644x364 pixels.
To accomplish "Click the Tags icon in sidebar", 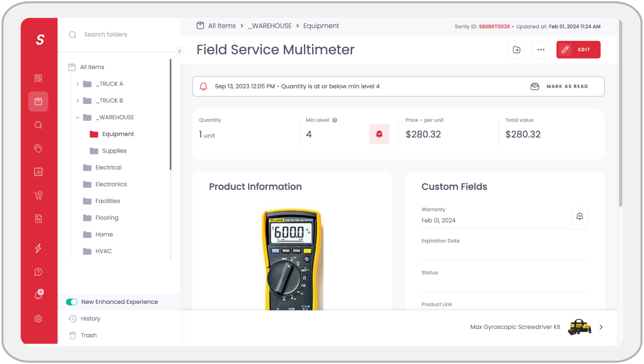I will point(38,148).
